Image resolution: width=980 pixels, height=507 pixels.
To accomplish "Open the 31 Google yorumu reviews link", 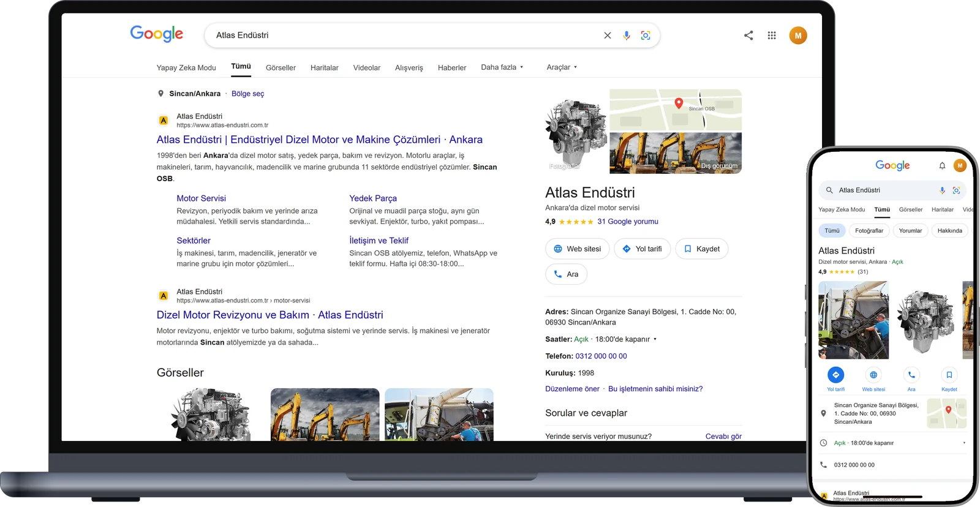I will pos(628,222).
